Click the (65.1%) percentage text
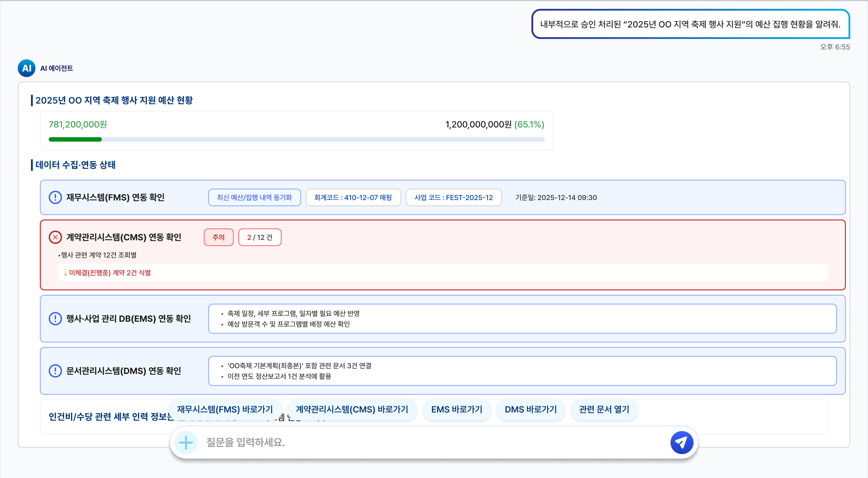 (x=529, y=124)
